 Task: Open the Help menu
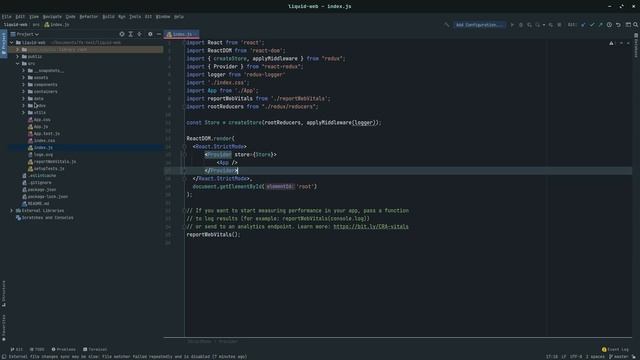179,17
